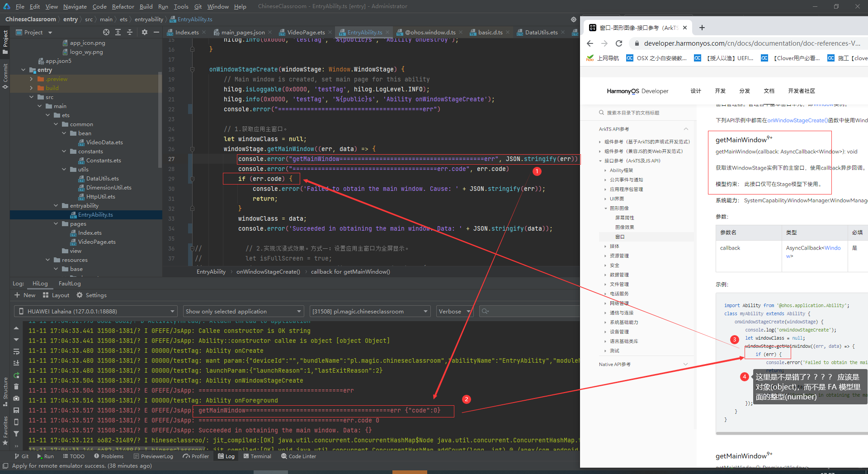This screenshot has width=868, height=474.
Task: Clear the log with trash icon
Action: coord(16,387)
